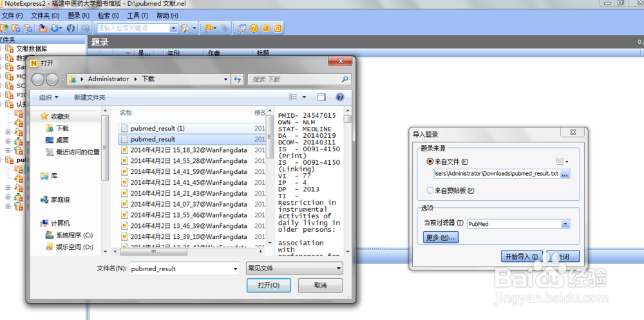Click the 新建文件夹 button
644x320 pixels.
90,97
